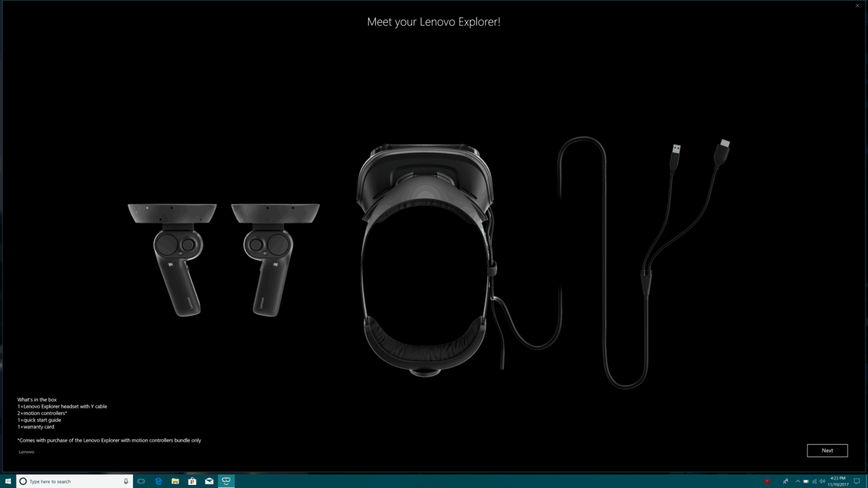
Task: Click the "2×motion controllers*" line
Action: [42, 413]
